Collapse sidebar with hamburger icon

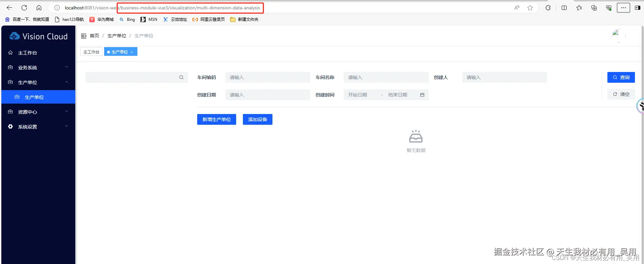(84, 36)
